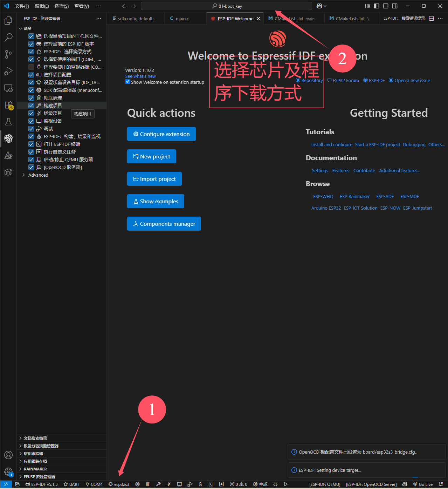This screenshot has height=489, width=448.
Task: Open the See what's new link
Action: [140, 76]
